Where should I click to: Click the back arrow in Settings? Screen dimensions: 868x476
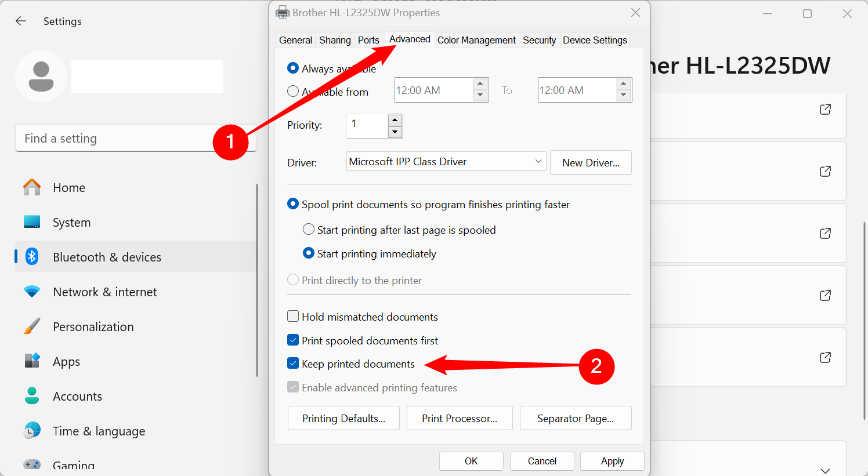tap(21, 21)
